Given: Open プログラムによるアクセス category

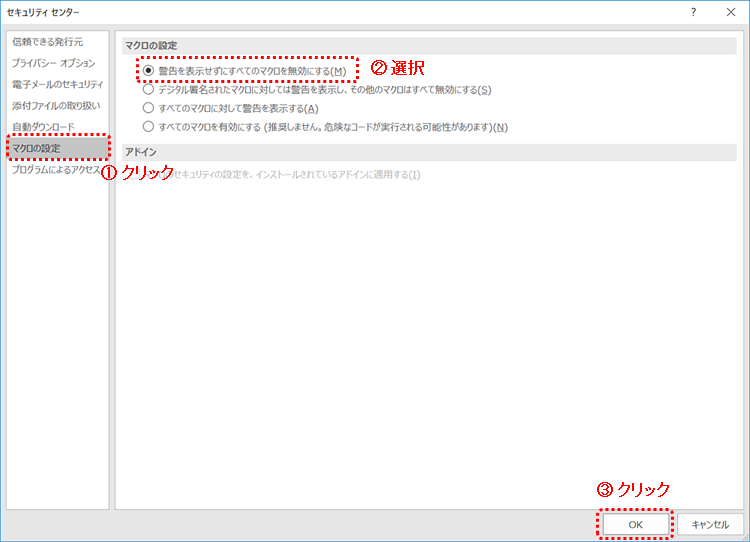Looking at the screenshot, I should (x=55, y=170).
